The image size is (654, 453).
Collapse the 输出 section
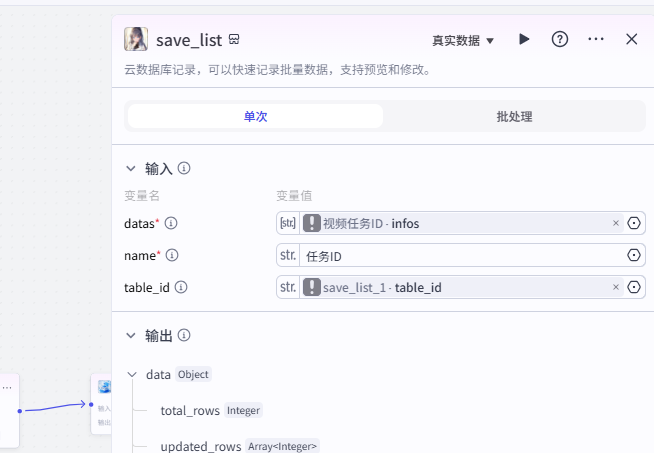coord(131,335)
